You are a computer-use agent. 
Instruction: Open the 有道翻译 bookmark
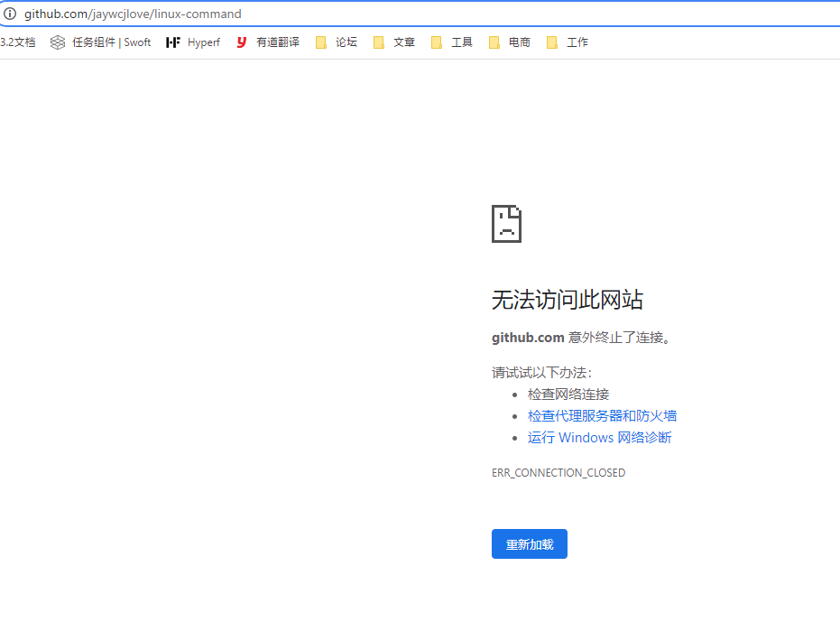point(268,42)
